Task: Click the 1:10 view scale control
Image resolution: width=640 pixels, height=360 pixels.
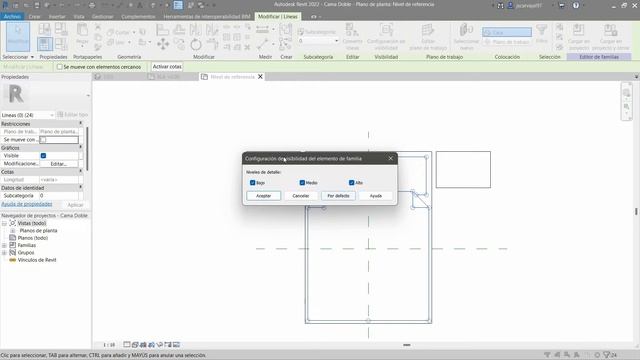Action: point(109,345)
